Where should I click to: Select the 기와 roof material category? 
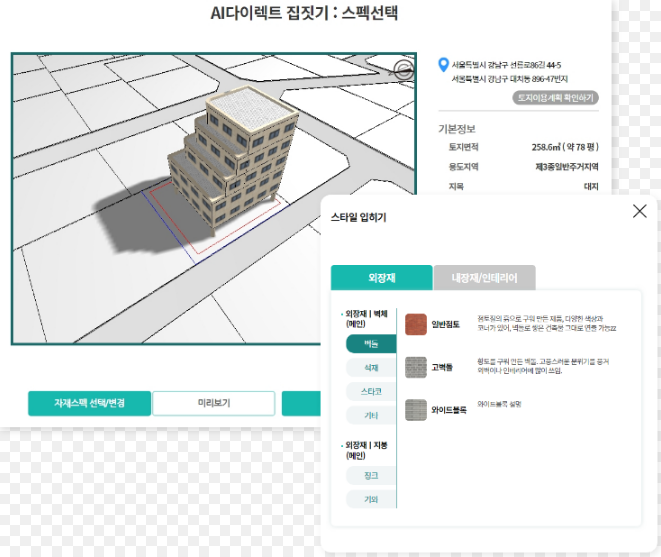pyautogui.click(x=371, y=499)
